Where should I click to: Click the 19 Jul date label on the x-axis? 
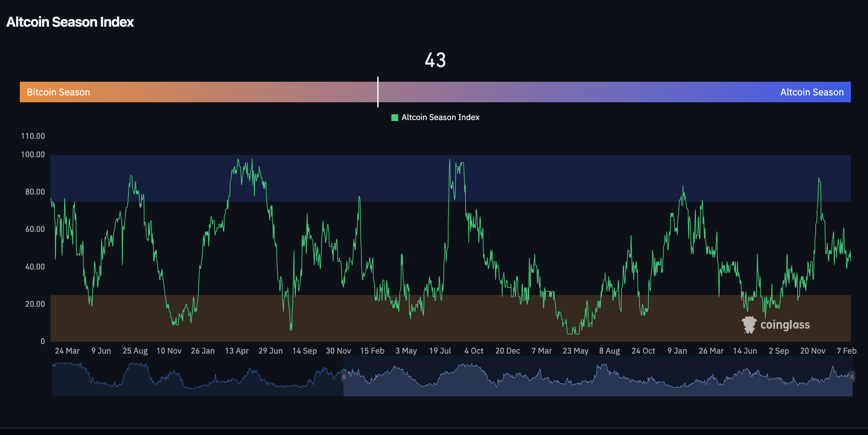(x=440, y=351)
